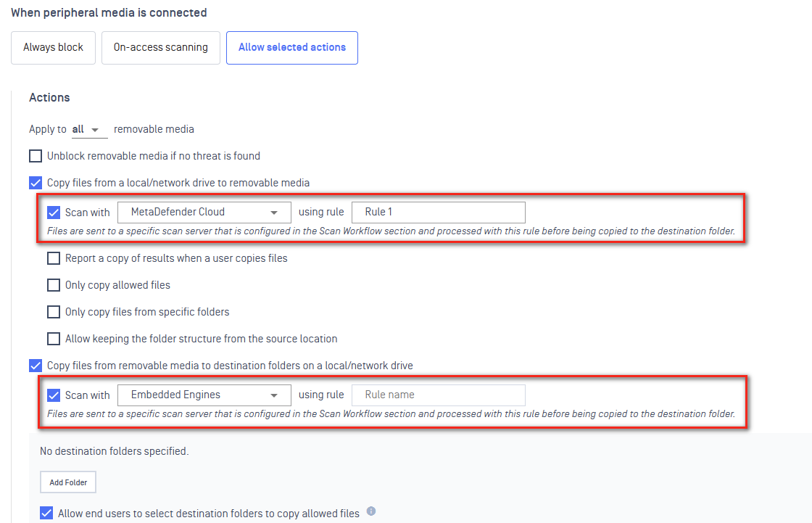Enable Only copy files from specific folders
Viewport: 812px width, 523px height.
click(54, 312)
